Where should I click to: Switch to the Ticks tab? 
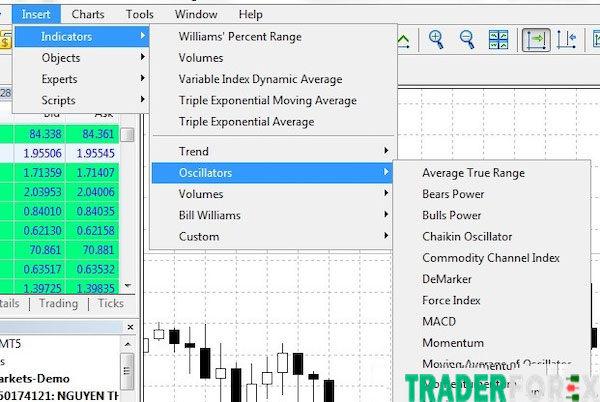(111, 303)
